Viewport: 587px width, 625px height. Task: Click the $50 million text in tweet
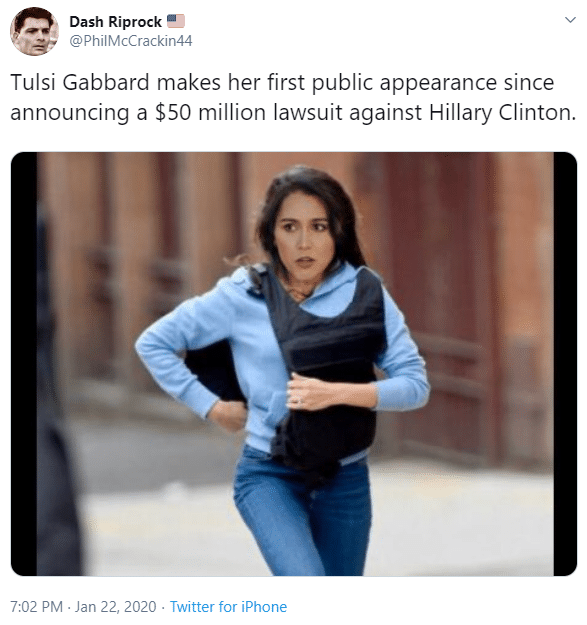coord(210,112)
